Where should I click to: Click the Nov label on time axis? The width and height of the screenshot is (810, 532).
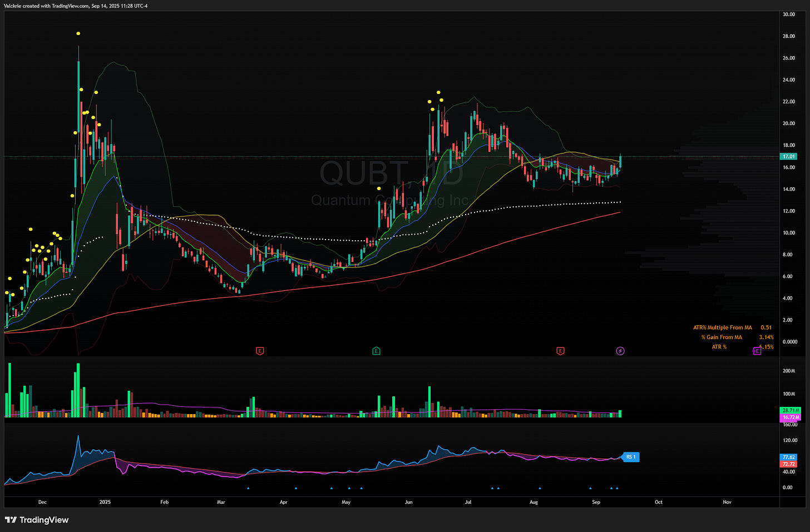[727, 502]
